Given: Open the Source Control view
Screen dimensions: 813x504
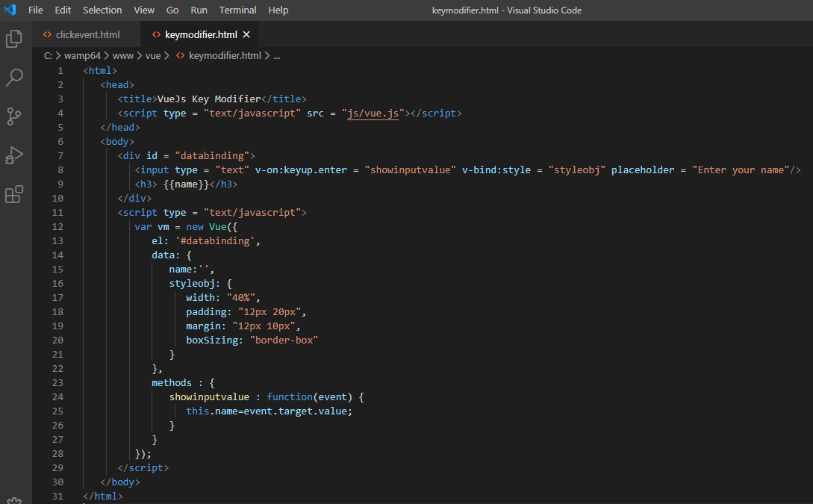Looking at the screenshot, I should tap(14, 116).
